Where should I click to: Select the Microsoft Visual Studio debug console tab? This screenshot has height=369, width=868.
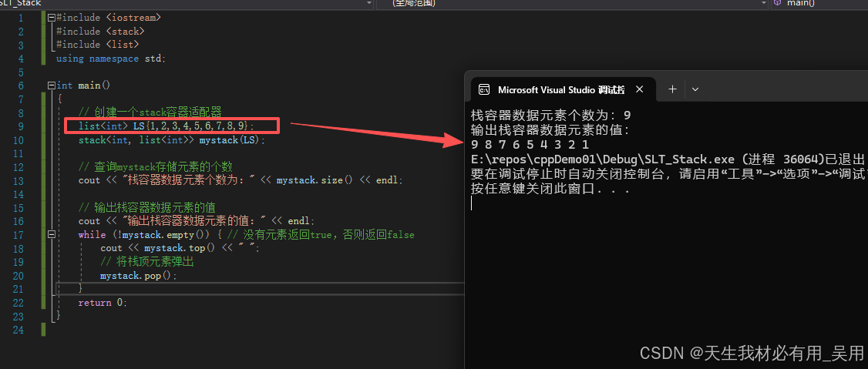[x=562, y=89]
